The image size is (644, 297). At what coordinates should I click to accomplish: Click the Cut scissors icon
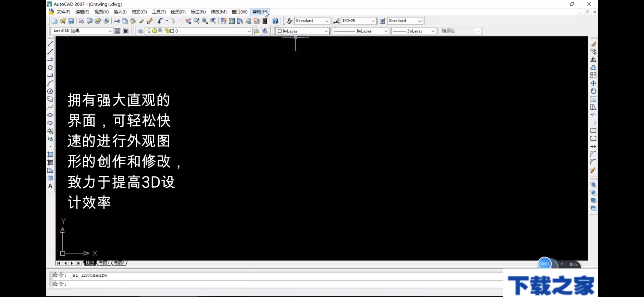[117, 21]
